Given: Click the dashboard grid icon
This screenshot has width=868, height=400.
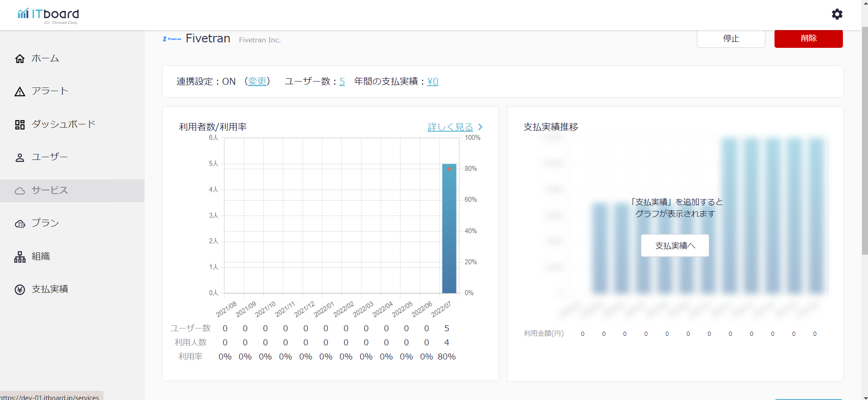Looking at the screenshot, I should click(20, 124).
